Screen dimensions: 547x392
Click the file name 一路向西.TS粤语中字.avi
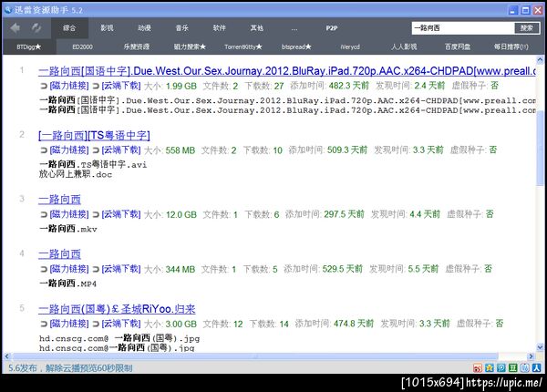(93, 164)
